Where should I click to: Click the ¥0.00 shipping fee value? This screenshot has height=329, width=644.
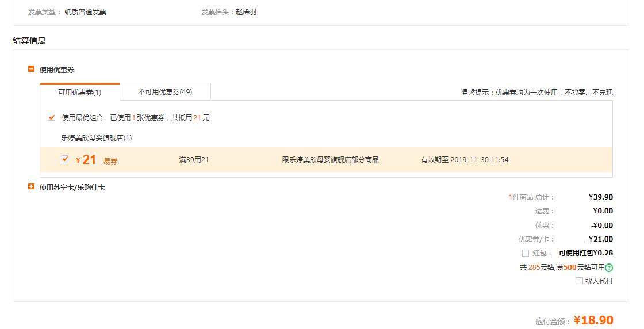pos(603,211)
